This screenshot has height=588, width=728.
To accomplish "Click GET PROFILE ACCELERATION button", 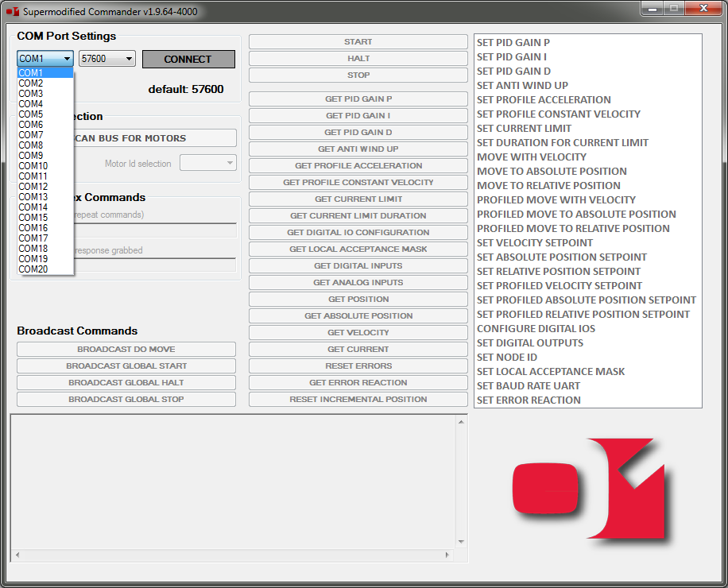I will [358, 166].
